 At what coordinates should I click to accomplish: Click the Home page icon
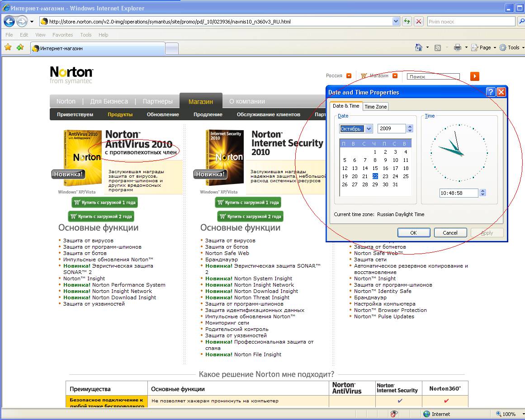(x=419, y=47)
